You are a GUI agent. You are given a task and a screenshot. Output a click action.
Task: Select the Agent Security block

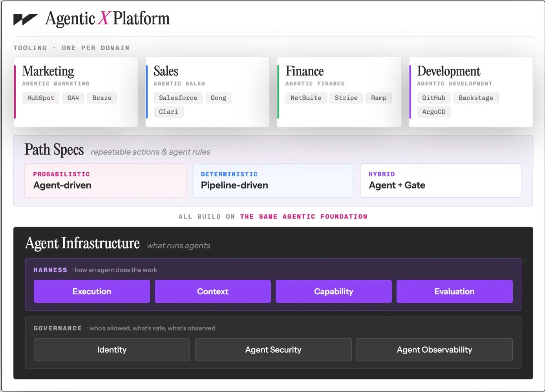(x=273, y=350)
